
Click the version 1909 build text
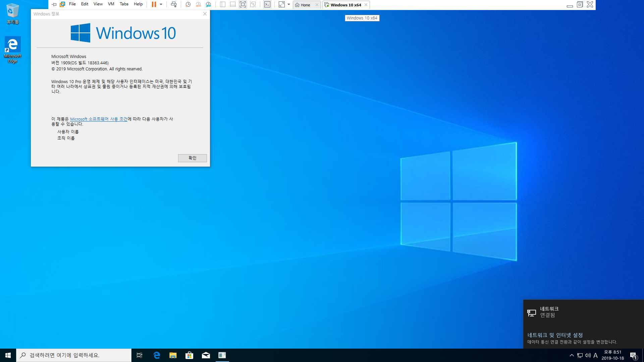pos(80,63)
